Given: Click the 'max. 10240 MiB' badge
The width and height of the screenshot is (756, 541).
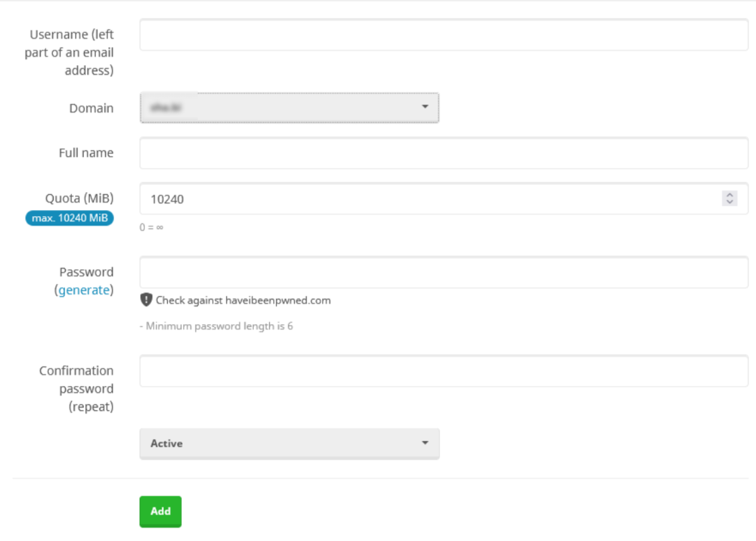Looking at the screenshot, I should click(70, 218).
